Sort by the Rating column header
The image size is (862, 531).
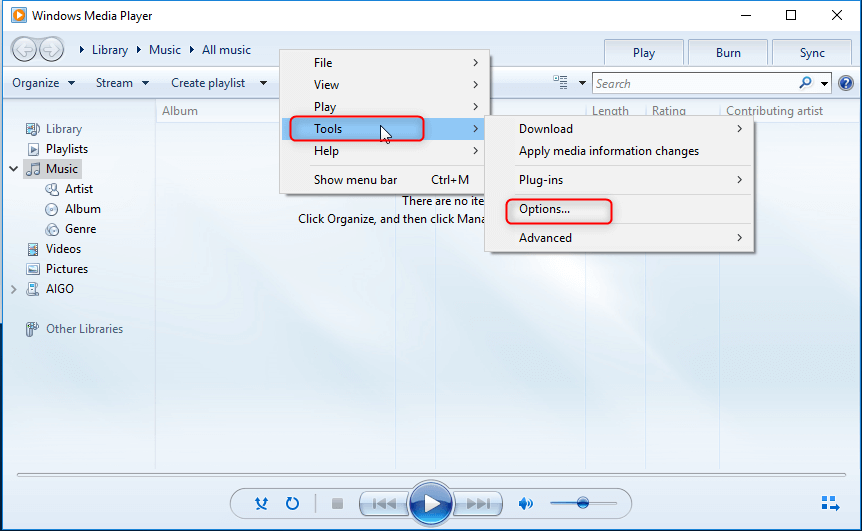tap(668, 110)
